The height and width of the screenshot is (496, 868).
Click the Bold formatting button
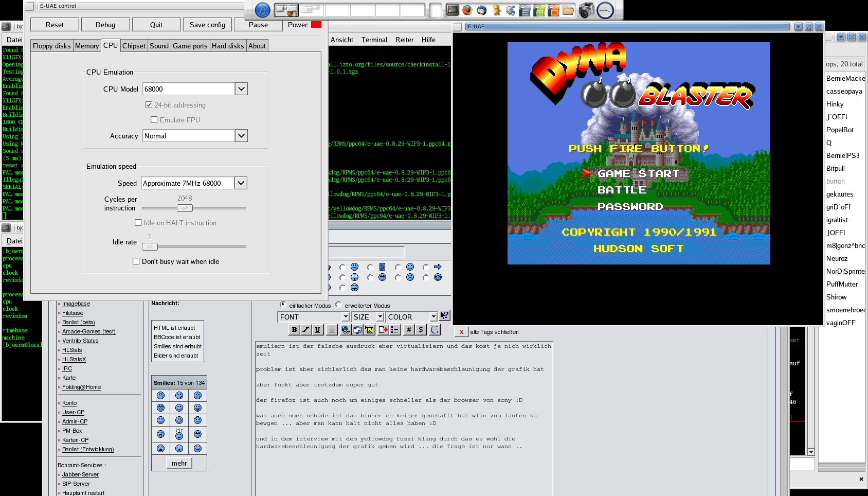[294, 330]
